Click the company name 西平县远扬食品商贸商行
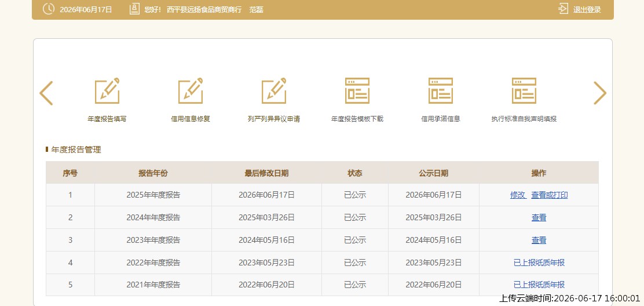 [204, 9]
